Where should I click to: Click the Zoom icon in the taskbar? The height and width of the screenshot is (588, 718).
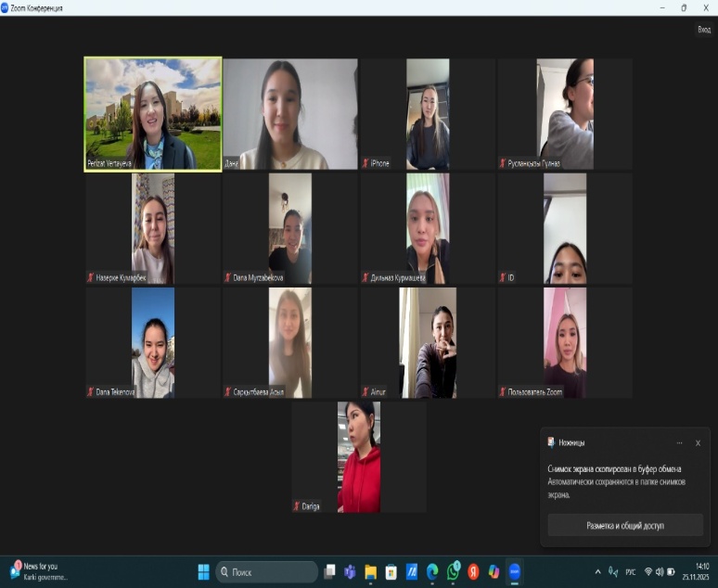click(515, 571)
